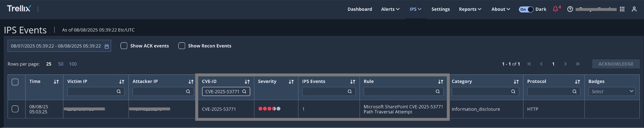The image size is (644, 128).
Task: Click search icon in Category filter
Action: pos(513,91)
